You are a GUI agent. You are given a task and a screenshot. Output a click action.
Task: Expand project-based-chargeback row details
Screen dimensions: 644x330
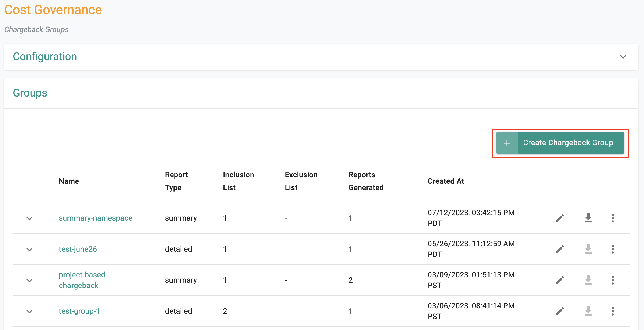(29, 280)
